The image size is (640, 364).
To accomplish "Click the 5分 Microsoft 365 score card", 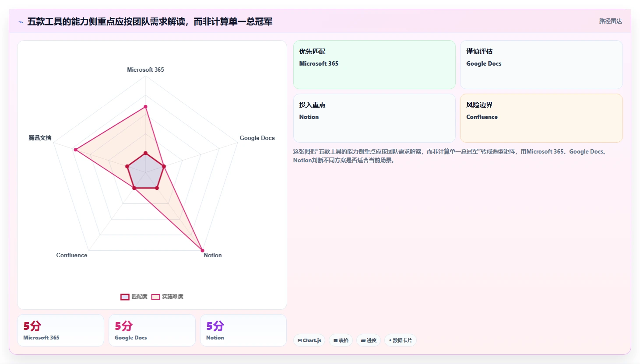I will coord(60,330).
